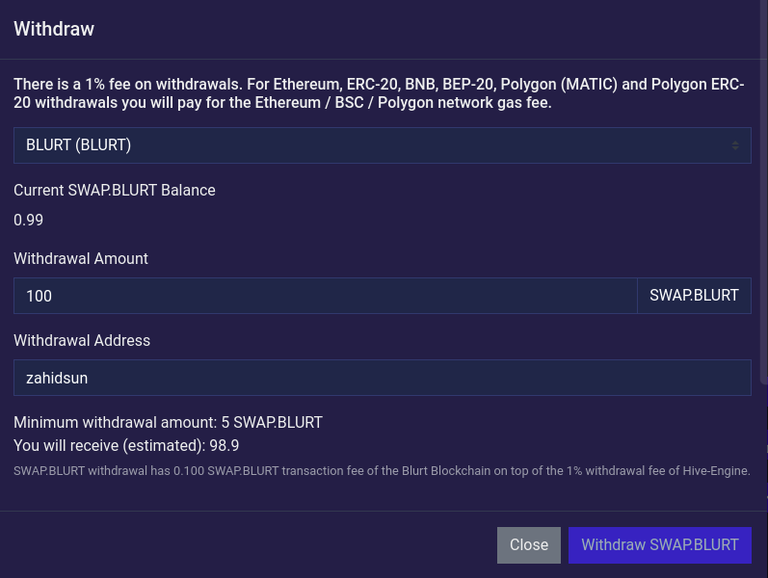This screenshot has height=578, width=768.
Task: Click the Current SWAP.BLURT Balance label
Action: (x=115, y=190)
